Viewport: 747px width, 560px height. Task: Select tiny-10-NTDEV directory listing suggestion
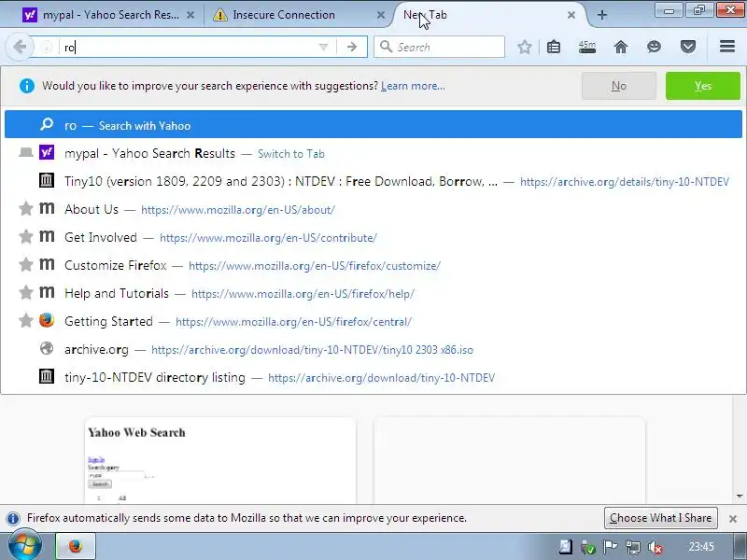coord(373,377)
